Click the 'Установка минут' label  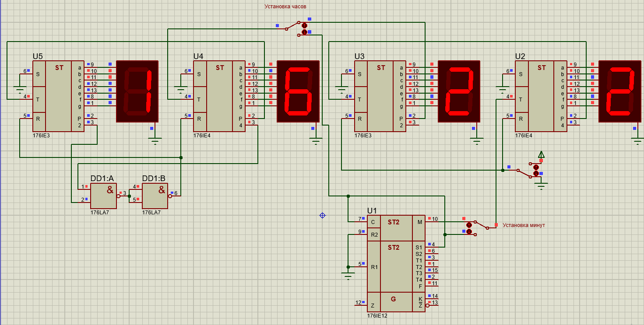click(x=524, y=225)
